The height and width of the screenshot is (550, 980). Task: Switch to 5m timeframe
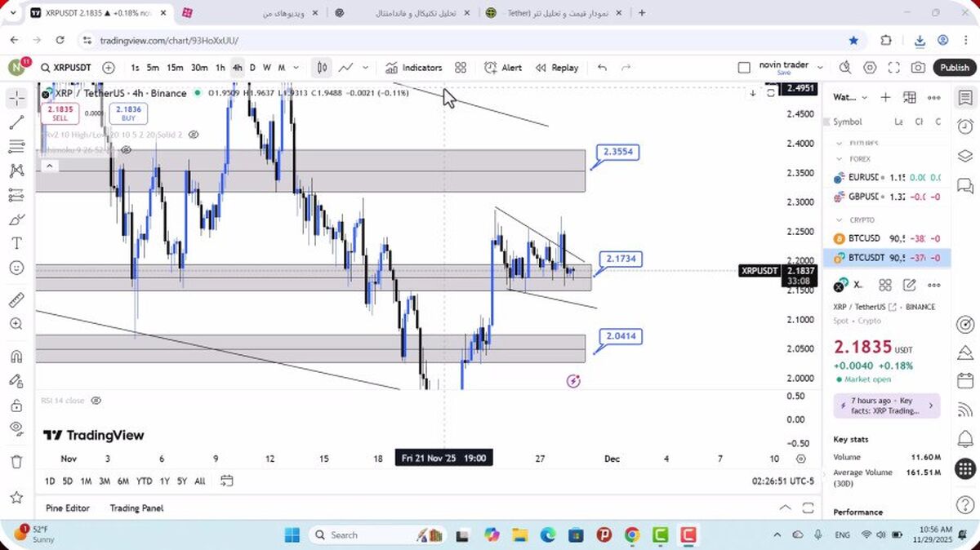pos(153,68)
